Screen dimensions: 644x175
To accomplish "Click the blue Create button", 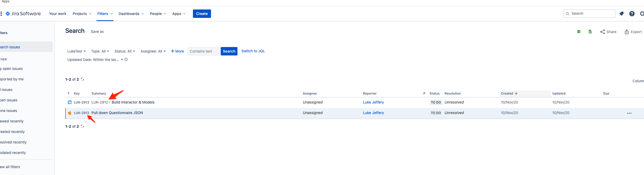I will [202, 14].
